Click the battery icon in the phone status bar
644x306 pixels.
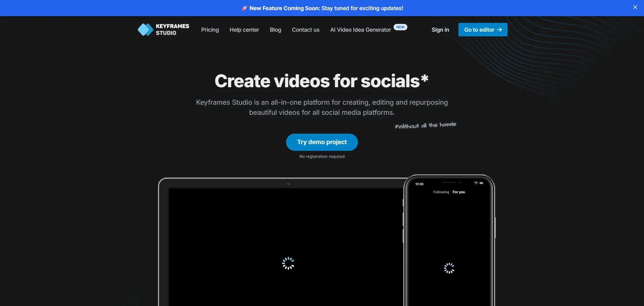pyautogui.click(x=481, y=183)
